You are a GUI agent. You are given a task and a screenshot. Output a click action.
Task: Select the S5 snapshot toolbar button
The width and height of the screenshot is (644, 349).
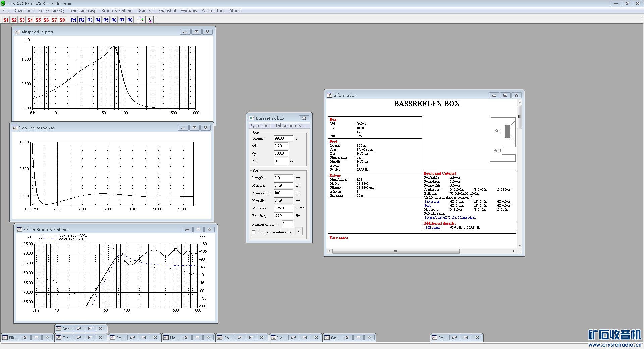click(38, 20)
